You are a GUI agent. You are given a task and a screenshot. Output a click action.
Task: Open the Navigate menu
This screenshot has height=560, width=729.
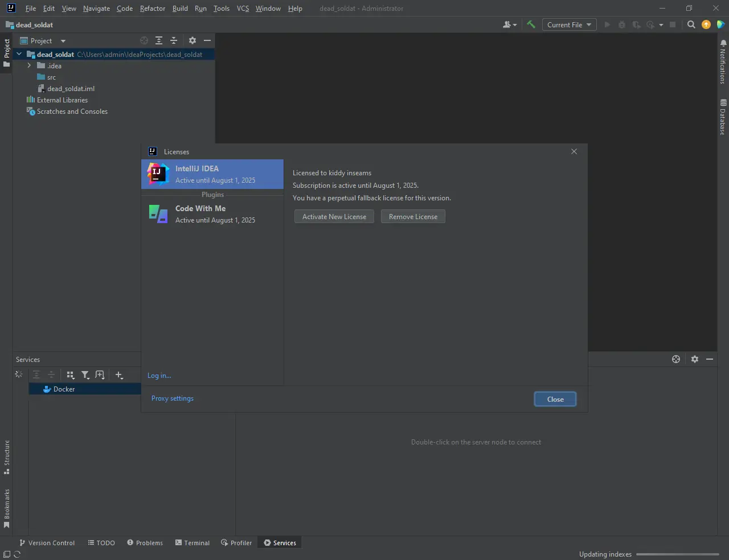pos(96,9)
